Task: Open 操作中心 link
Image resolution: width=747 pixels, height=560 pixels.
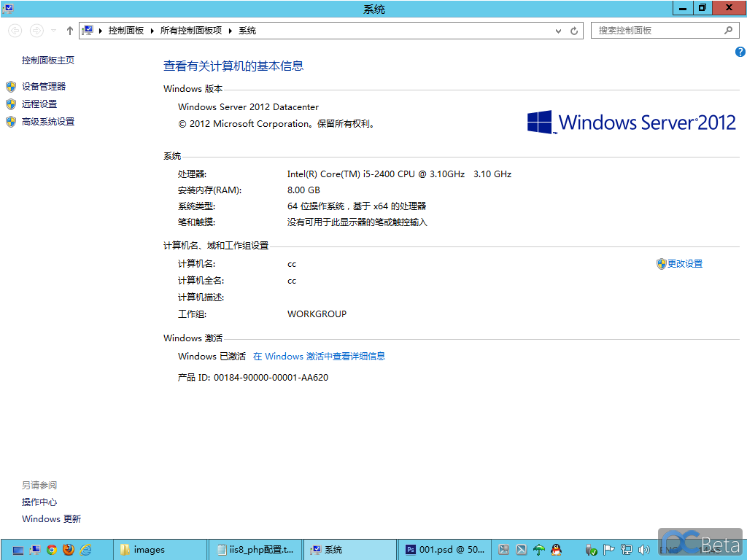Action: pyautogui.click(x=39, y=502)
